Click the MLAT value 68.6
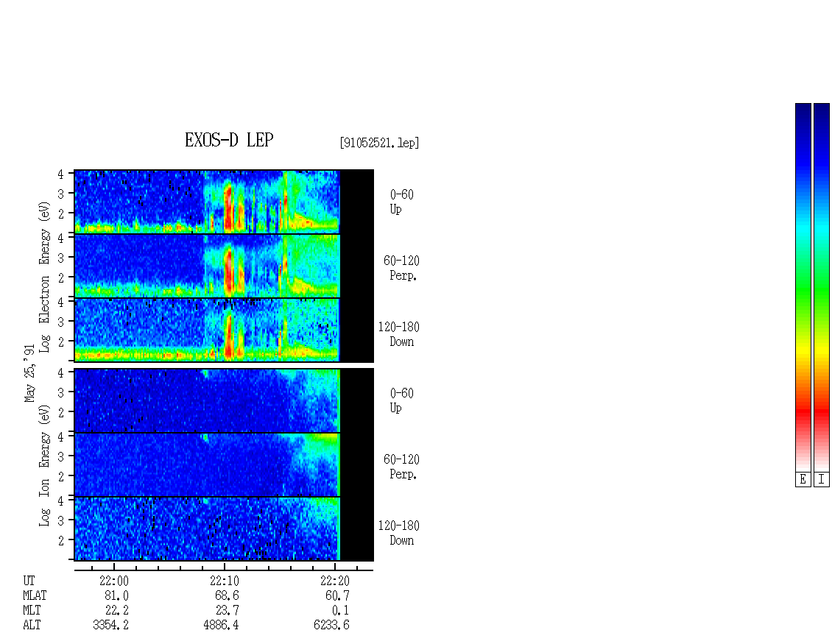 (227, 595)
